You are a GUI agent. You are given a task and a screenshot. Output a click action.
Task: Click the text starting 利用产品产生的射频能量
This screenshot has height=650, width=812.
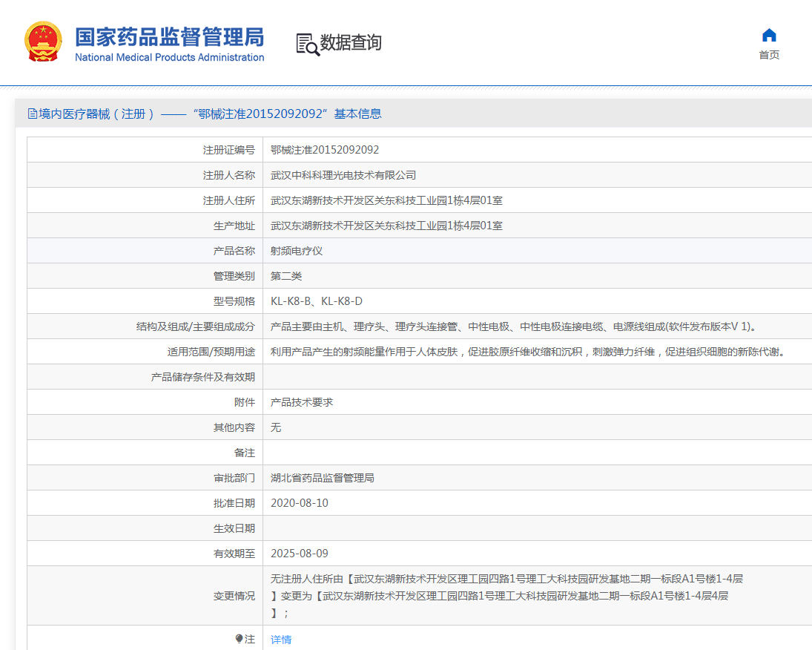(x=529, y=352)
